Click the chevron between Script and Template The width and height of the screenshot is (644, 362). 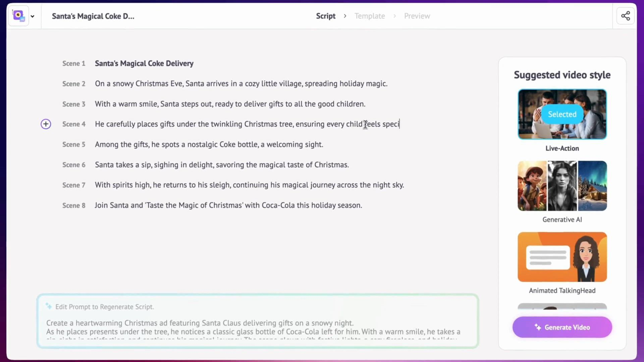pos(345,16)
